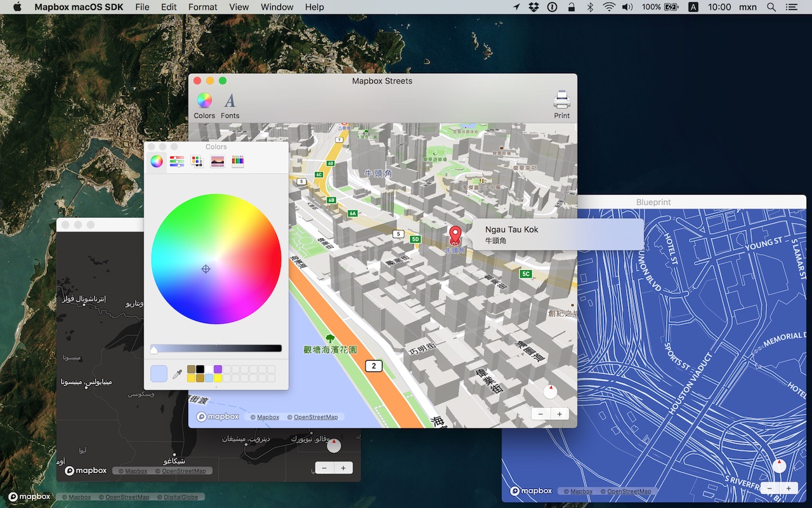Image resolution: width=812 pixels, height=508 pixels.
Task: Switch to the color palettes picker tab
Action: click(197, 161)
